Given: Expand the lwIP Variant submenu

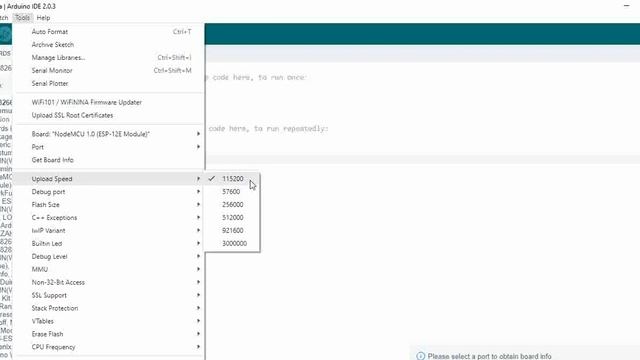Looking at the screenshot, I should click(x=108, y=231).
